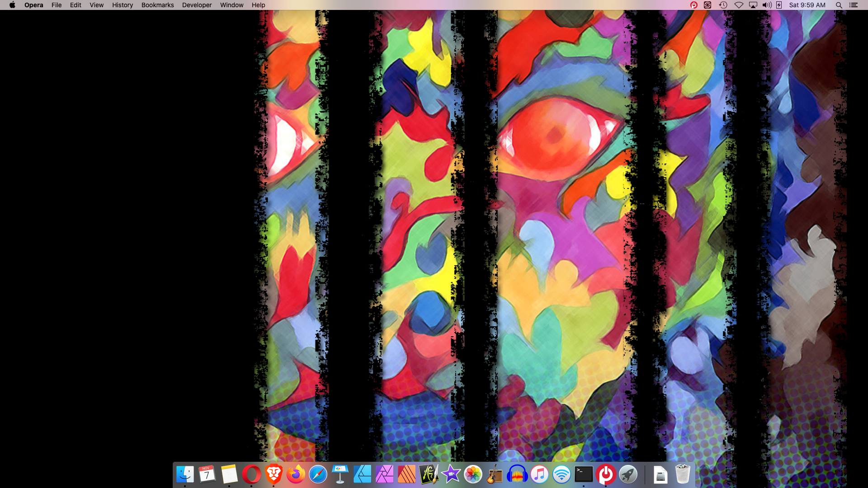Image resolution: width=868 pixels, height=488 pixels.
Task: Open the View menu
Action: click(x=96, y=5)
